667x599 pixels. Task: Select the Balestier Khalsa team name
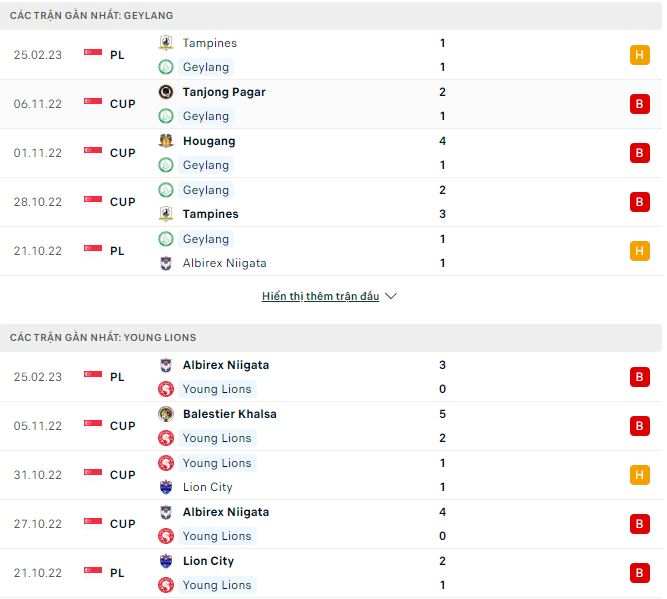click(229, 414)
